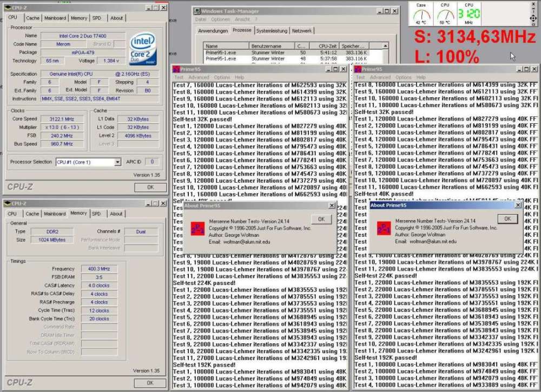The image size is (541, 392).
Task: Sort processes by Benutzername column header
Action: pyautogui.click(x=272, y=46)
